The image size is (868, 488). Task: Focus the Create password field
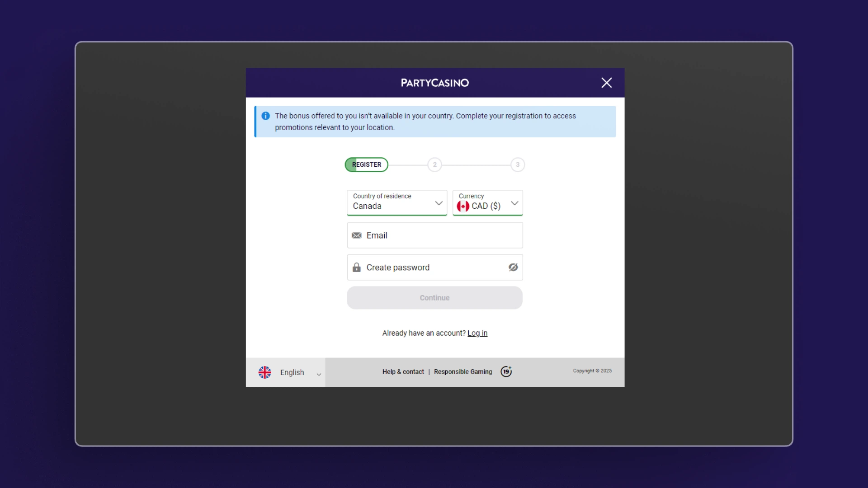click(435, 267)
